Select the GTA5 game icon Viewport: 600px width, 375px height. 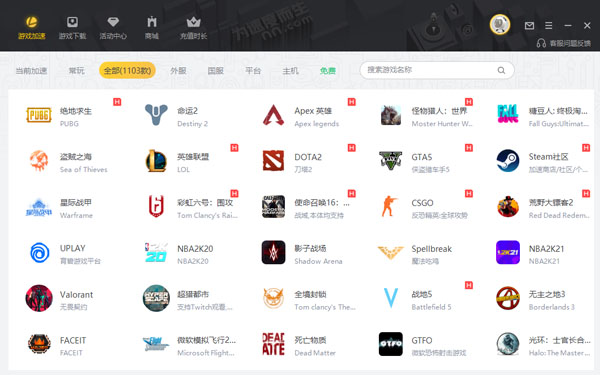click(391, 160)
